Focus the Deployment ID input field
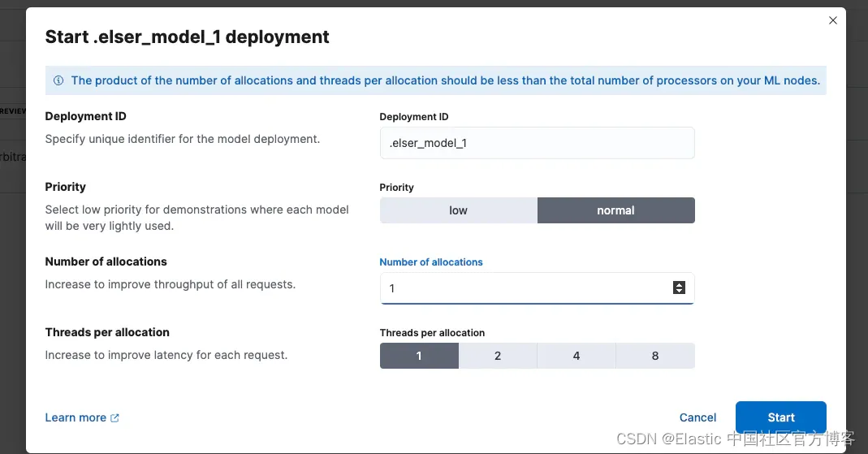This screenshot has width=868, height=454. (x=537, y=143)
